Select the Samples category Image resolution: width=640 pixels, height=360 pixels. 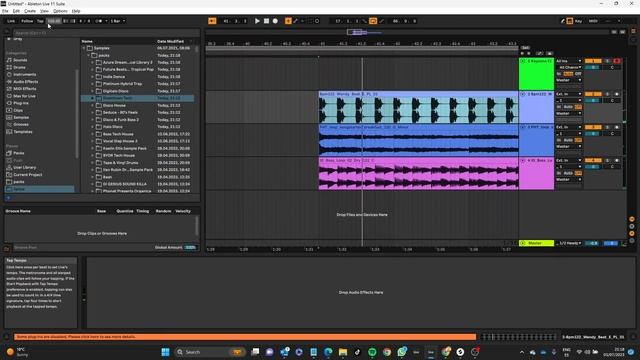pyautogui.click(x=21, y=117)
